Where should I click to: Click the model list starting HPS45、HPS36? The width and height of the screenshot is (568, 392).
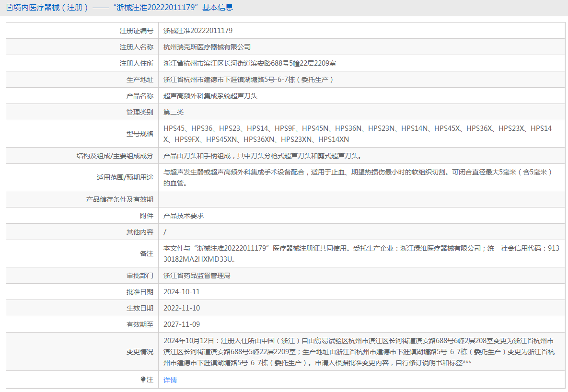[x=358, y=134]
